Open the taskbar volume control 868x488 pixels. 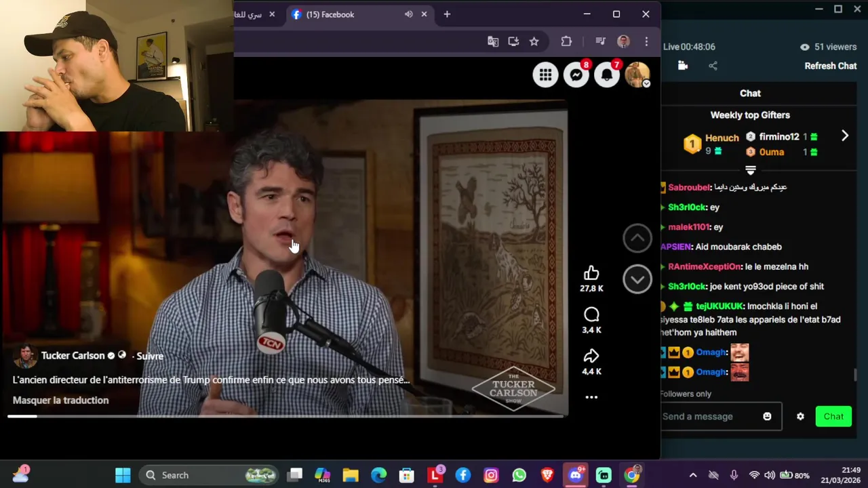(770, 475)
